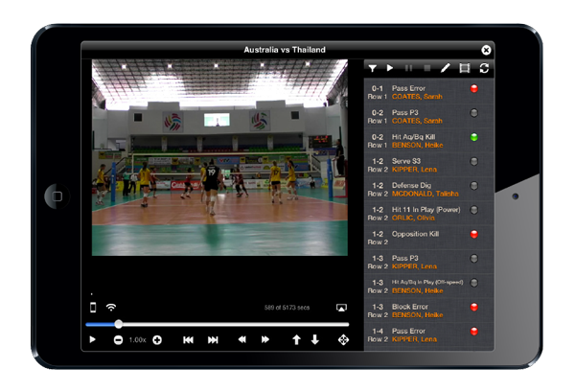Image resolution: width=575 pixels, height=392 pixels.
Task: Select Hit Aq/Bq In Play (Off-speed) row
Action: click(428, 286)
